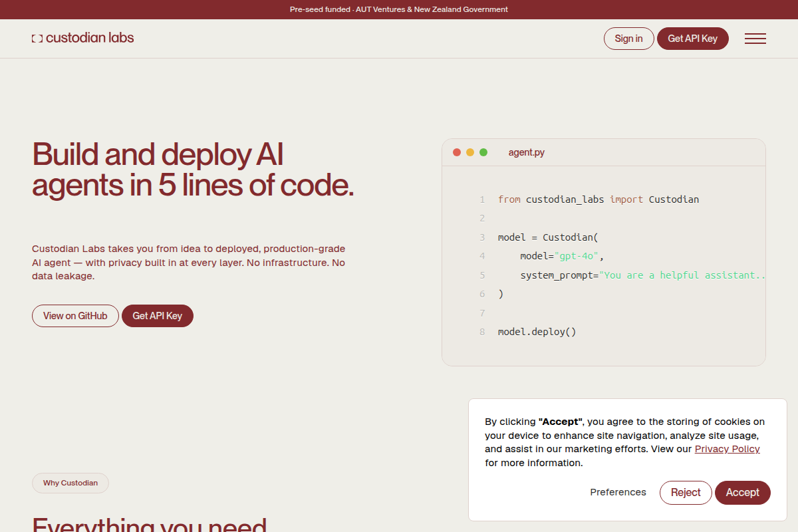798x532 pixels.
Task: Click the yellow dot in code window
Action: tap(470, 152)
